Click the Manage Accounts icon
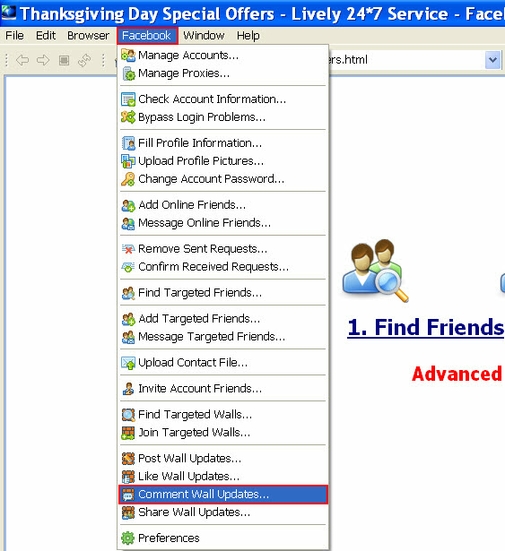Image resolution: width=505 pixels, height=551 pixels. pos(128,55)
